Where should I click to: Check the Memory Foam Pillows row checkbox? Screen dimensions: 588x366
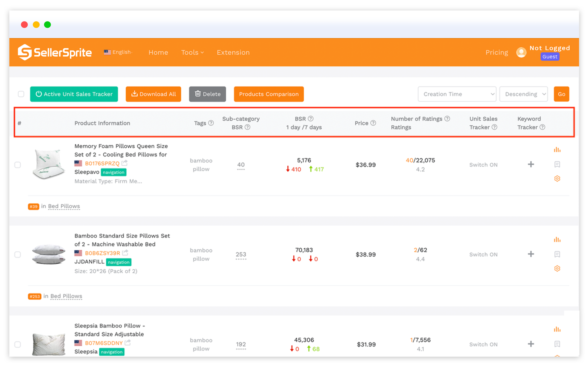point(17,165)
